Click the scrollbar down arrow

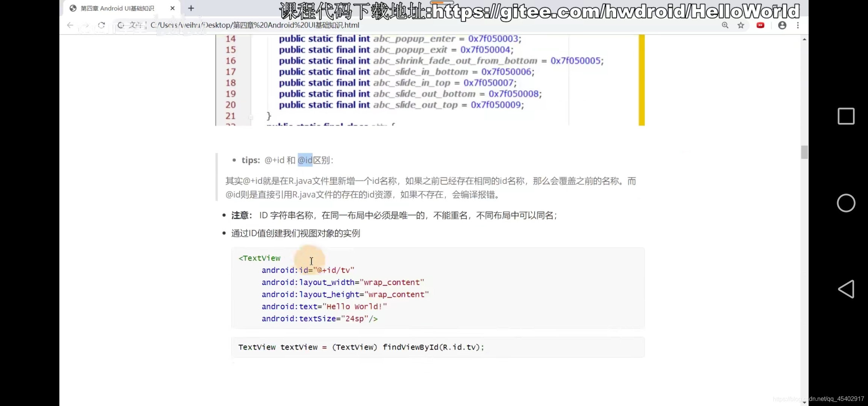coord(804,402)
